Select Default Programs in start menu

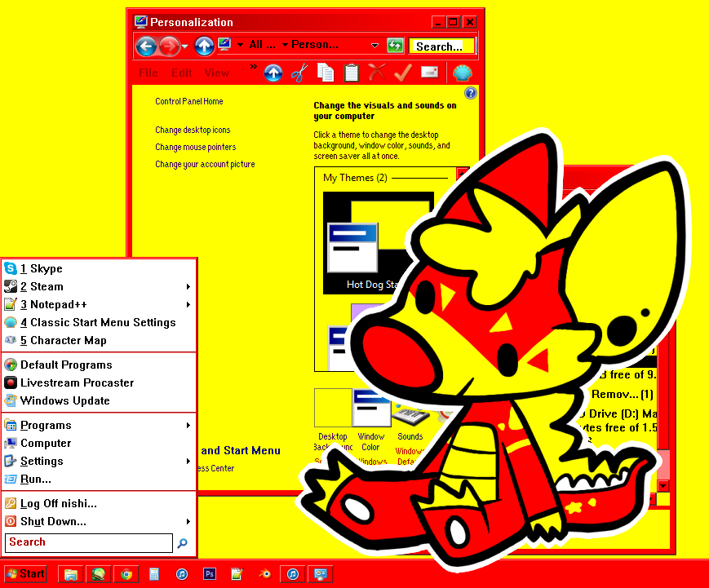point(100,365)
